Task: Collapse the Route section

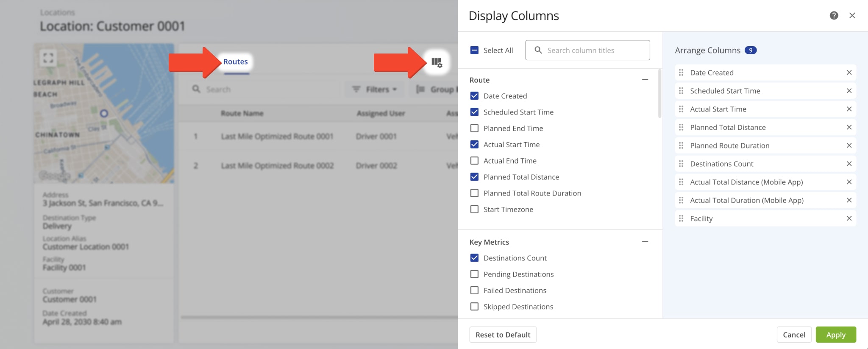Action: [x=645, y=80]
